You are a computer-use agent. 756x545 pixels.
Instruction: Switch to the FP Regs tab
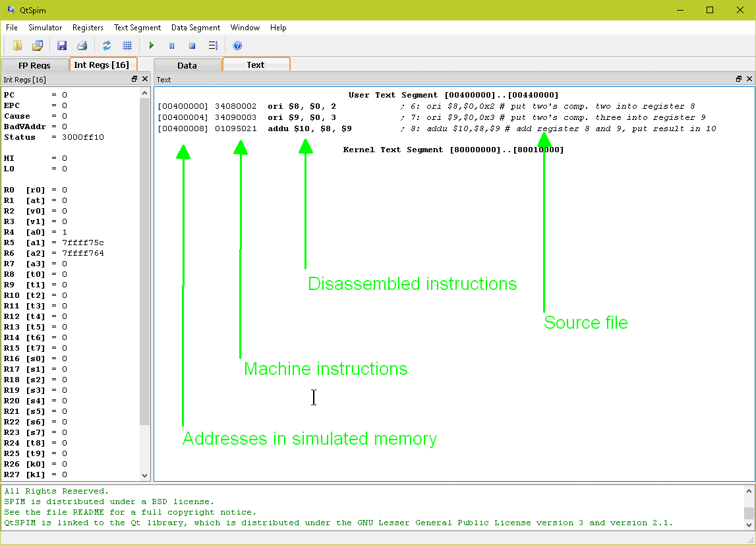34,65
